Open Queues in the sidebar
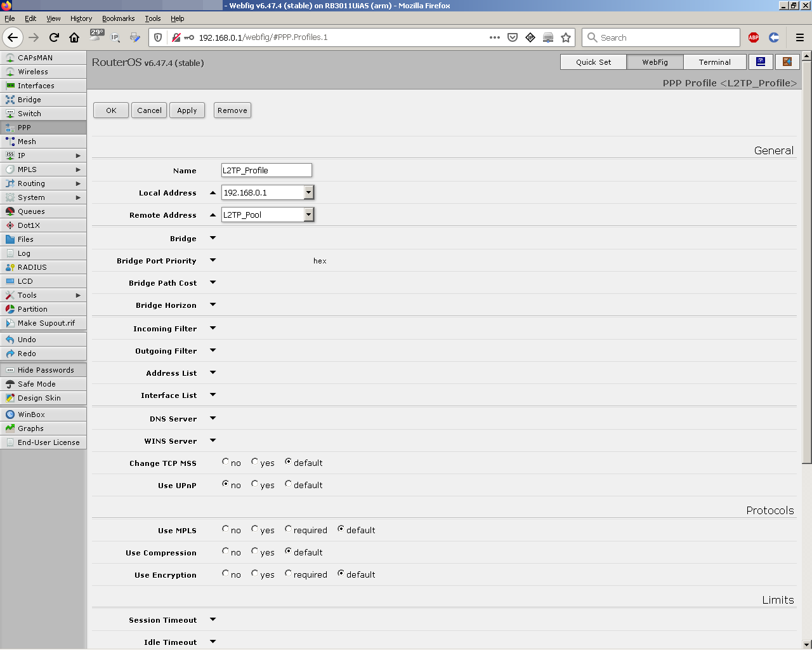Viewport: 812px width, 650px height. (43, 211)
